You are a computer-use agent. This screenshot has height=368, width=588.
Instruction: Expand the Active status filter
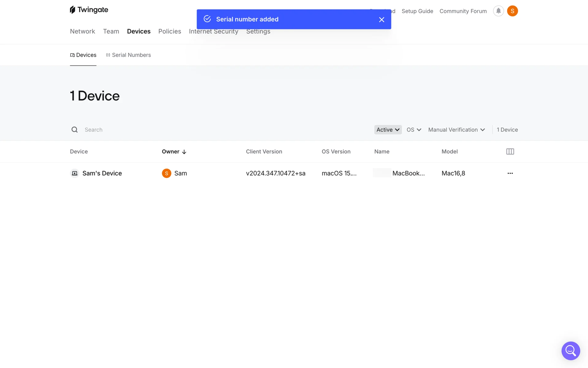coord(388,130)
